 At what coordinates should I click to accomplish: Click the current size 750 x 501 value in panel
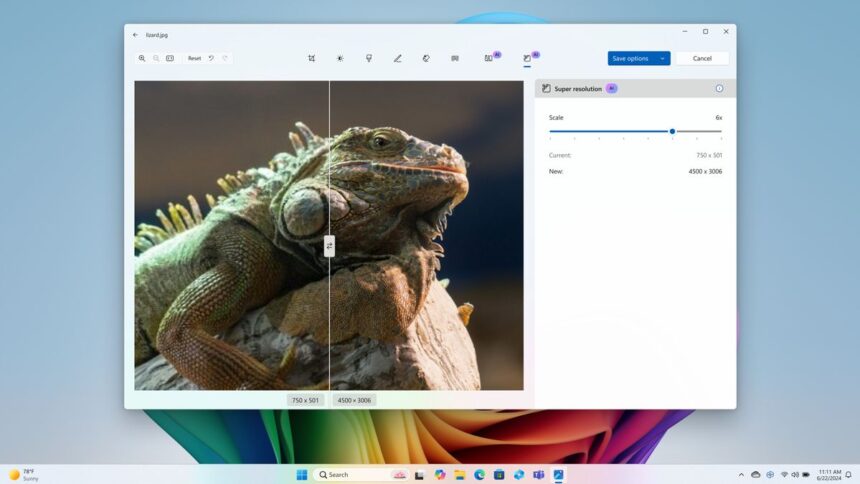(709, 155)
